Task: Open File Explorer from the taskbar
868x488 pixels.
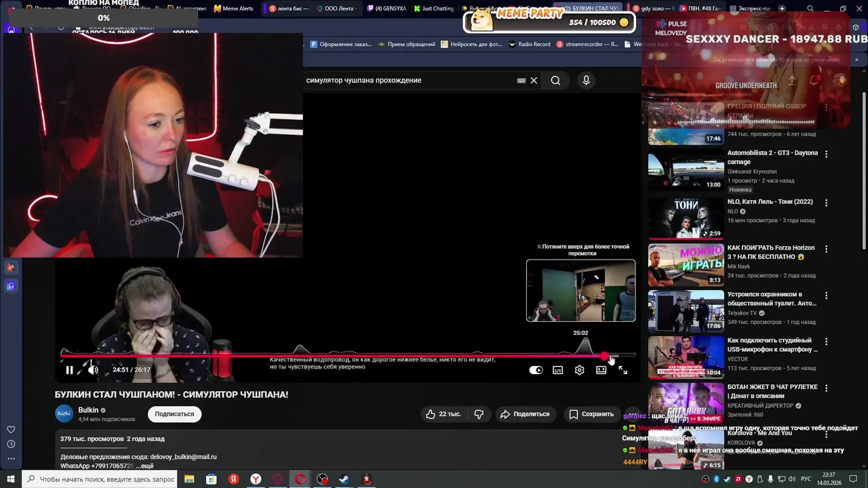Action: (x=189, y=479)
